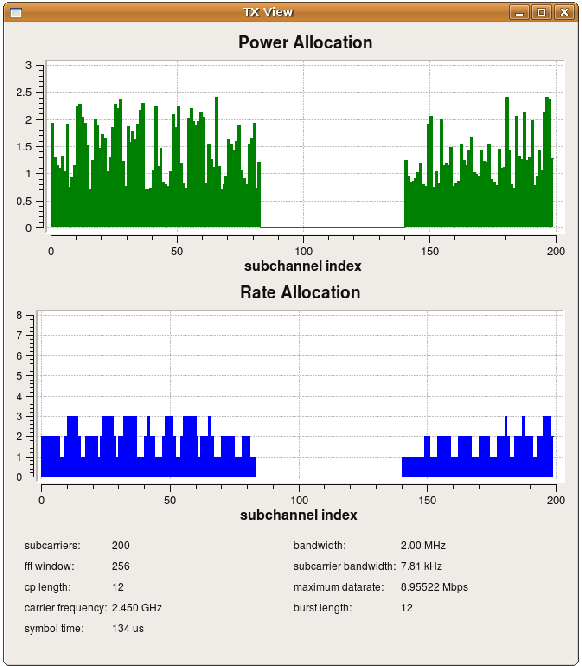Image resolution: width=582 pixels, height=666 pixels.
Task: Click the burst length label
Action: tap(322, 608)
